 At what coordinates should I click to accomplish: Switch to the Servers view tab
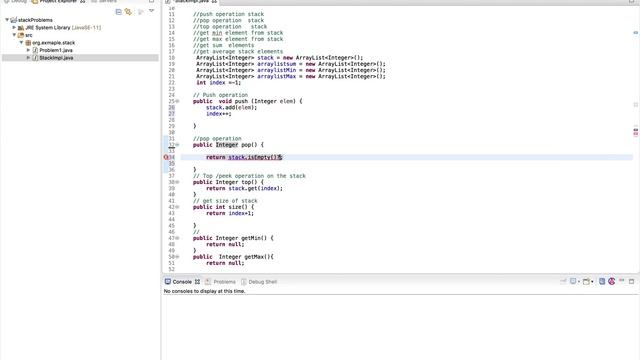(104, 1)
